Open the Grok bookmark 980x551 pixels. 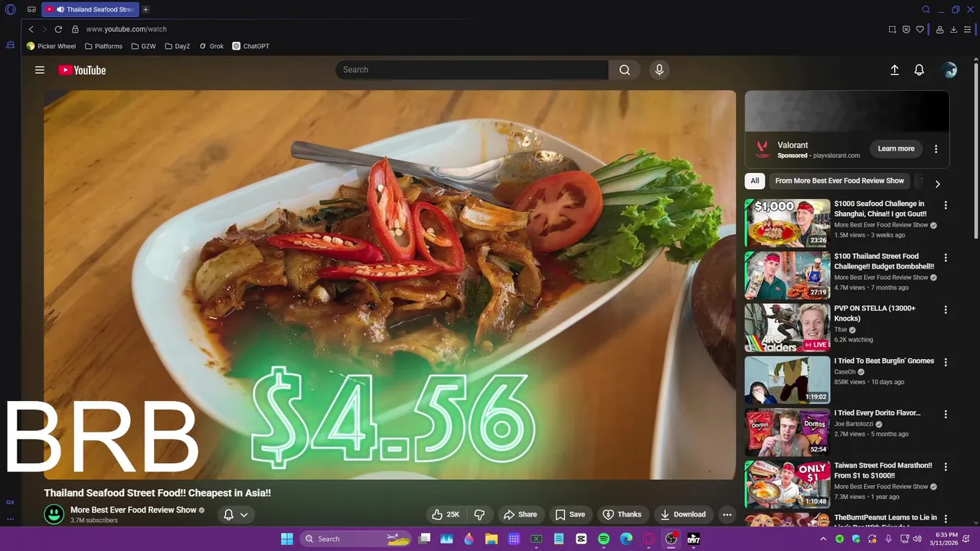click(211, 46)
